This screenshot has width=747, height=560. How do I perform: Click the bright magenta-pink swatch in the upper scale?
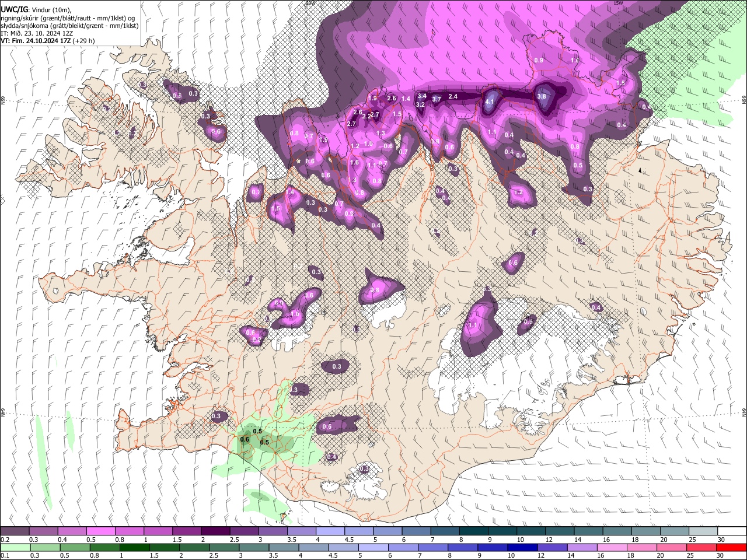pos(100,531)
